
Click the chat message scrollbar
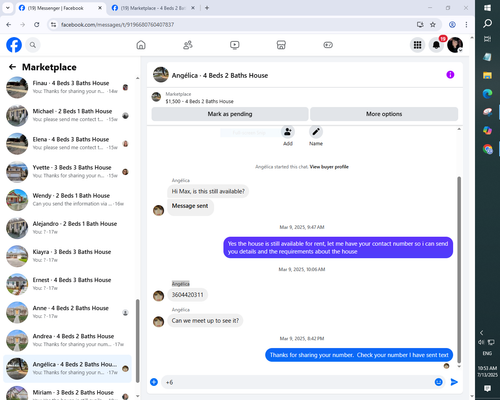pyautogui.click(x=459, y=269)
